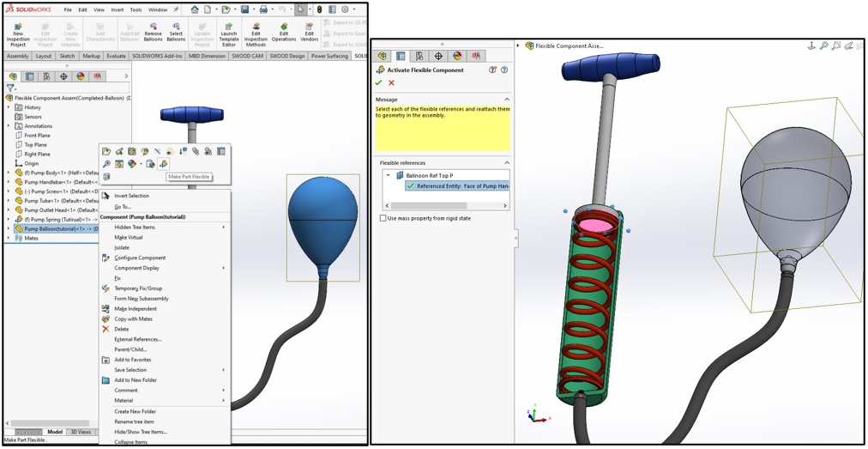This screenshot has width=868, height=449.
Task: Click the pin icon next to the Window menu
Action: [176, 9]
